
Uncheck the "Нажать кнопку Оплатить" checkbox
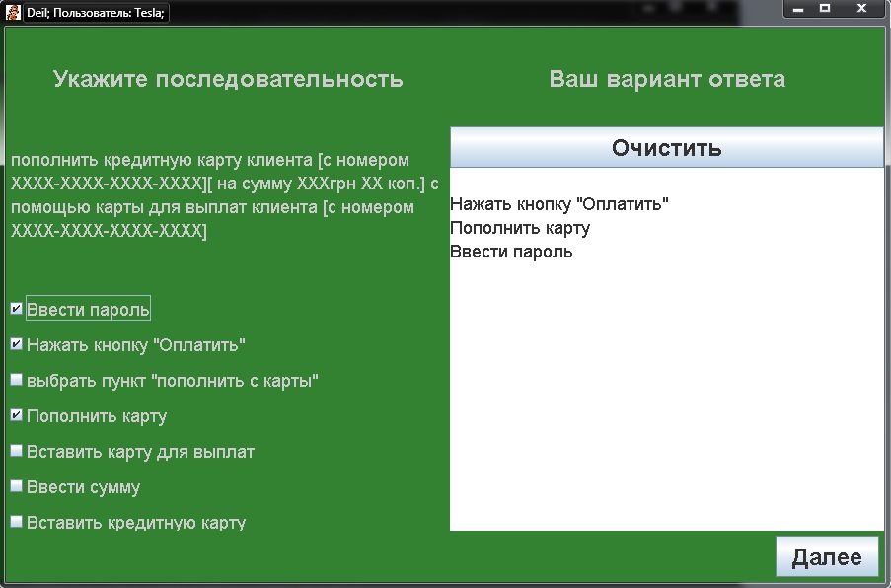coord(17,344)
